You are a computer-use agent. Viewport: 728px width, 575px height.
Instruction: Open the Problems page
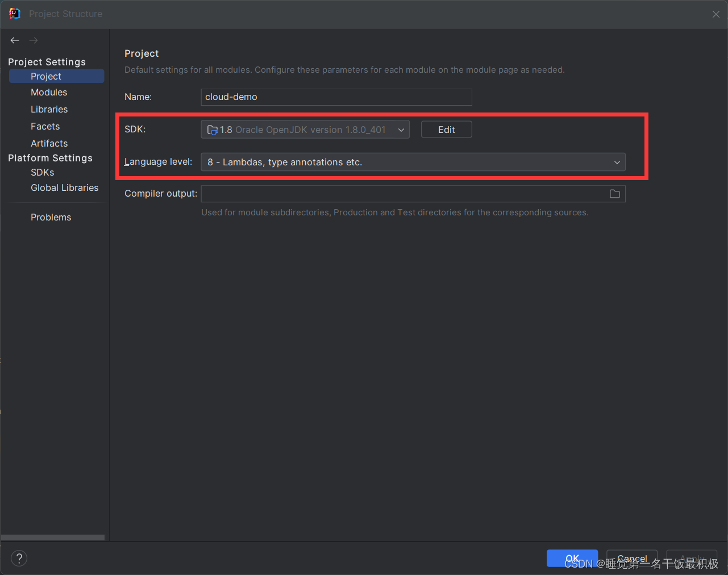51,217
